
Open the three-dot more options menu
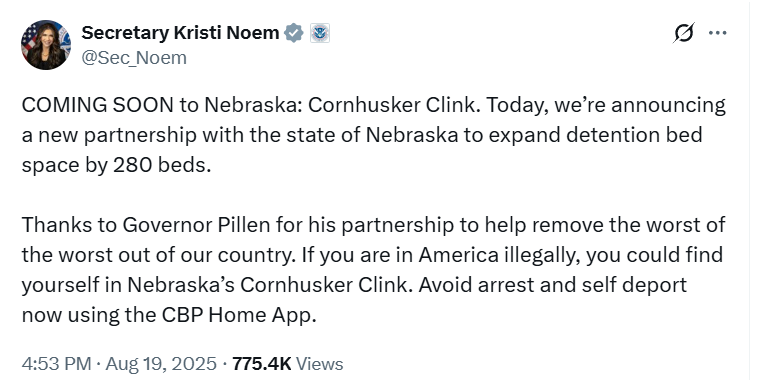click(717, 33)
